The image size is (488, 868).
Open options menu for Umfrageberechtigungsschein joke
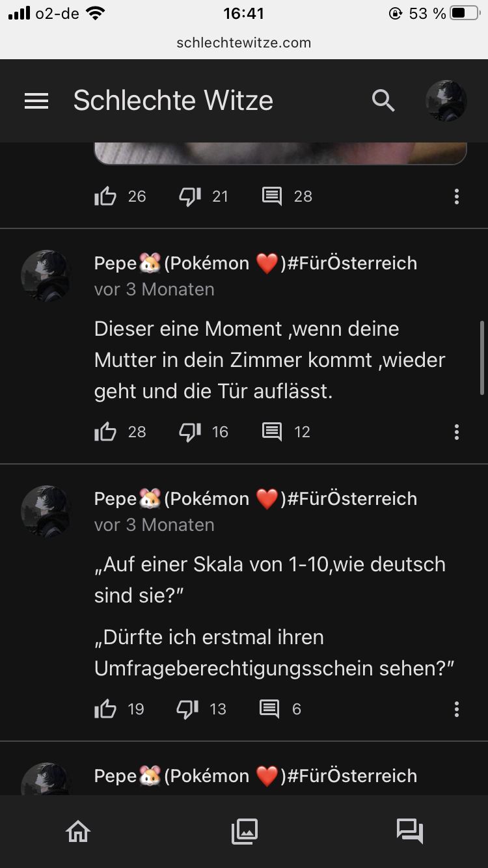pyautogui.click(x=457, y=709)
